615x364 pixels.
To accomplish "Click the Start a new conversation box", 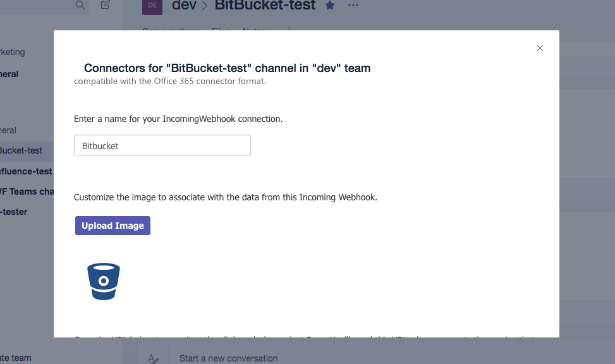I will click(x=228, y=358).
